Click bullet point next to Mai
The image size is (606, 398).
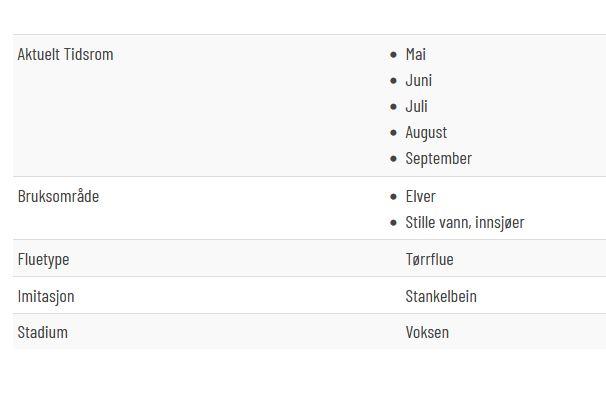(393, 54)
